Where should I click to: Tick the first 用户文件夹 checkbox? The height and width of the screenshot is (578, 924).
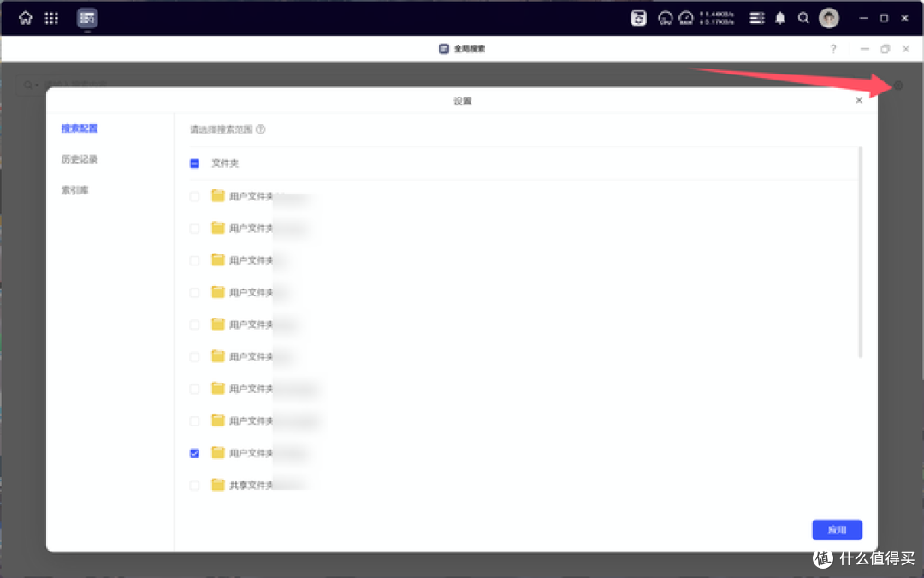(194, 196)
